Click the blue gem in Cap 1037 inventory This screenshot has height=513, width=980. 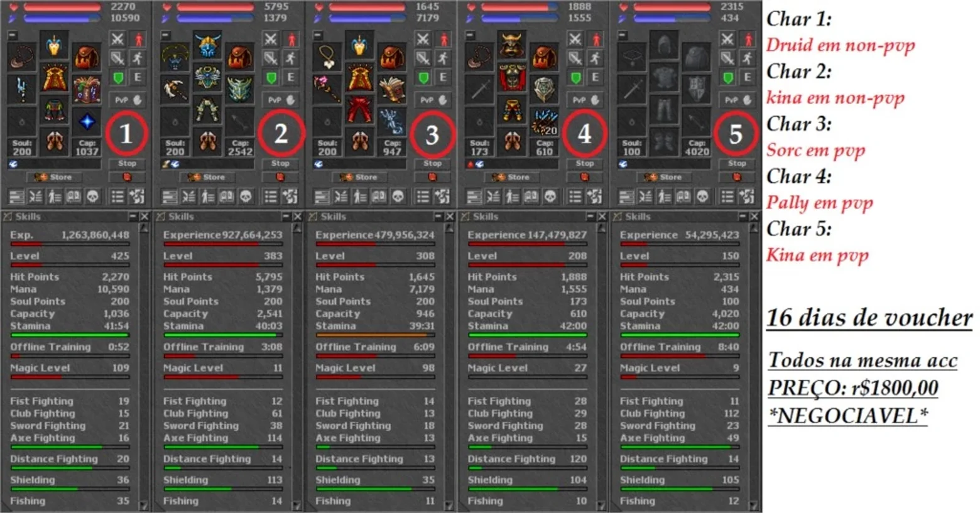point(87,121)
